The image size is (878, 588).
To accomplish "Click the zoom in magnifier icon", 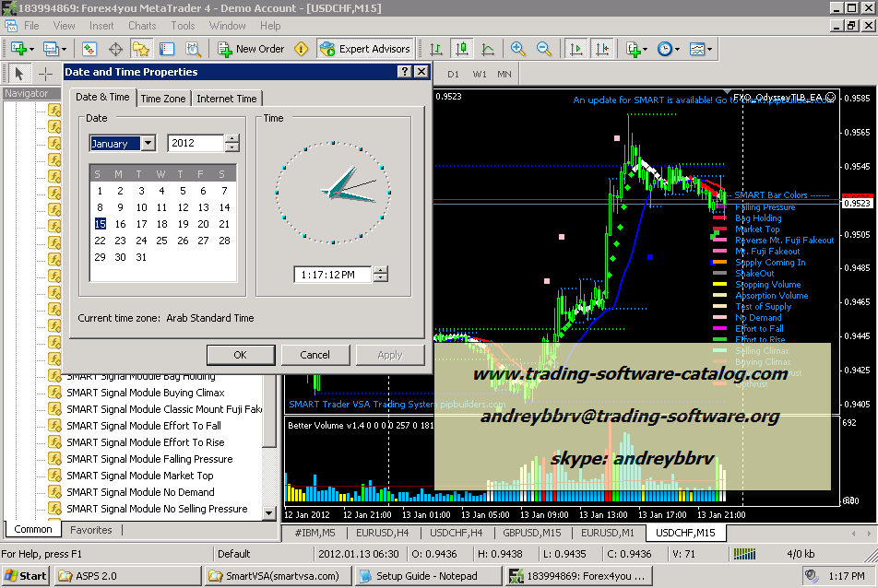I will coord(518,49).
